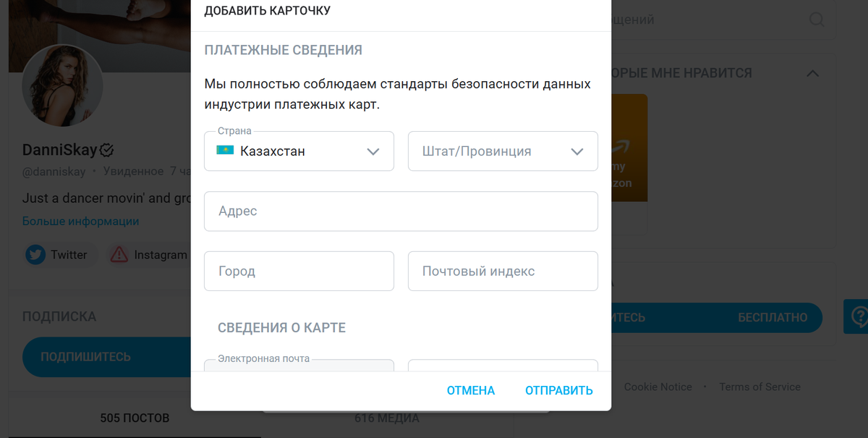Collapse the liked items panel chevron
Viewport: 868px width, 438px height.
point(812,73)
